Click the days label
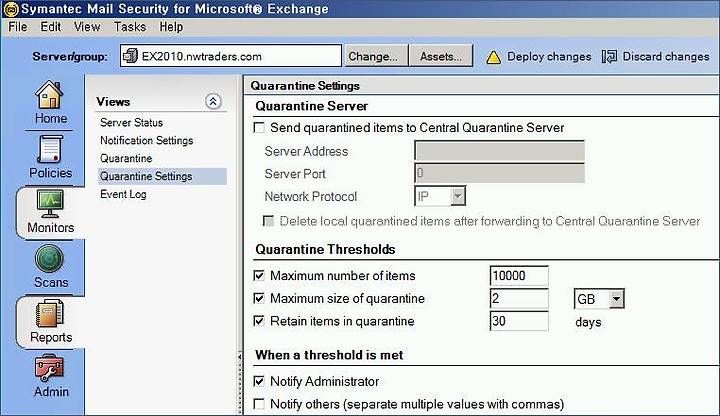Screen dimensions: 720x416 (588, 322)
